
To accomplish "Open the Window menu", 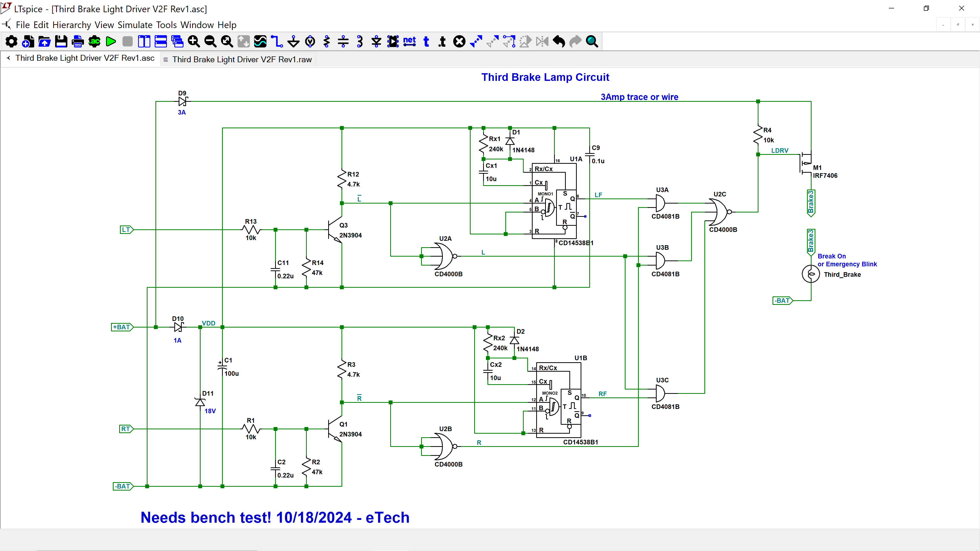I will pyautogui.click(x=197, y=25).
